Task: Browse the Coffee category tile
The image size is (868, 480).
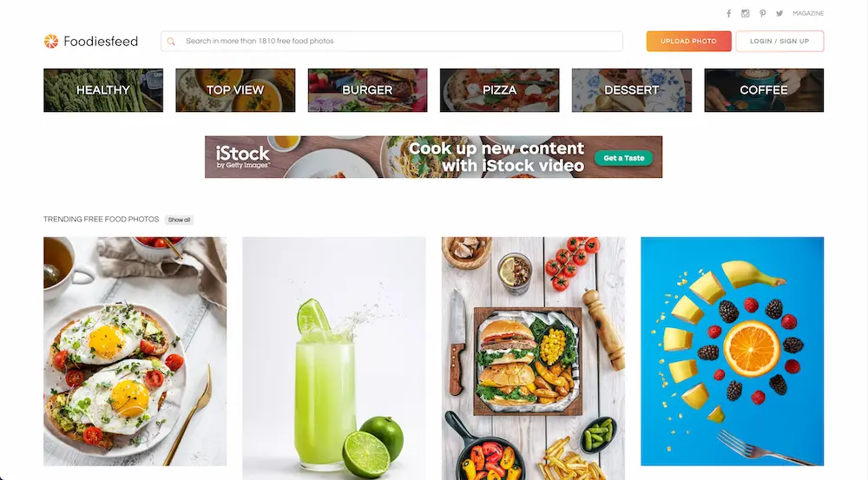Action: [764, 90]
